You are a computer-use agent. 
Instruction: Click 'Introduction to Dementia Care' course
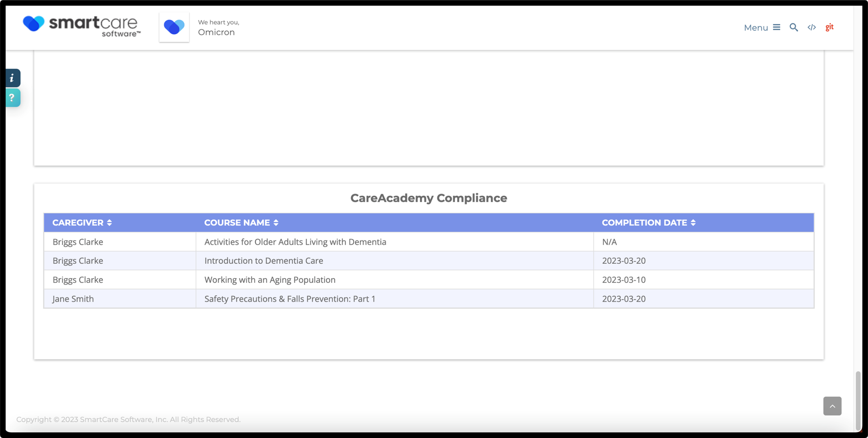coord(264,261)
